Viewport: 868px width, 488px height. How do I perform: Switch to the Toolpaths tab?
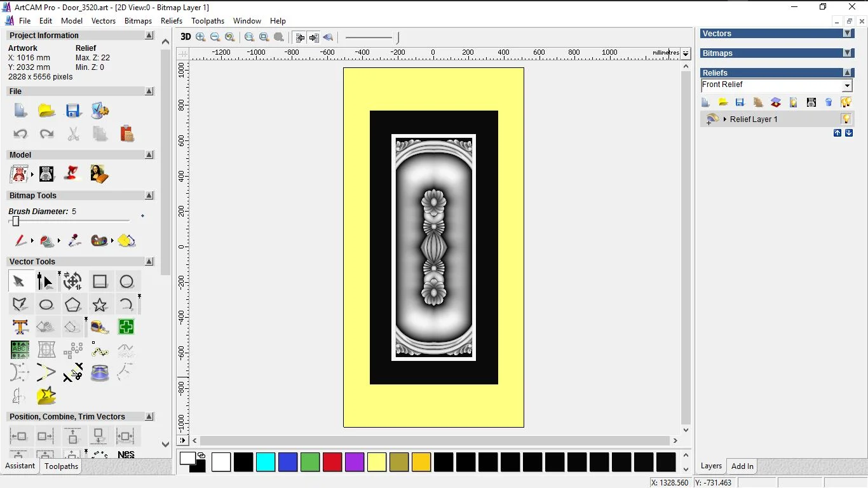coord(61,466)
